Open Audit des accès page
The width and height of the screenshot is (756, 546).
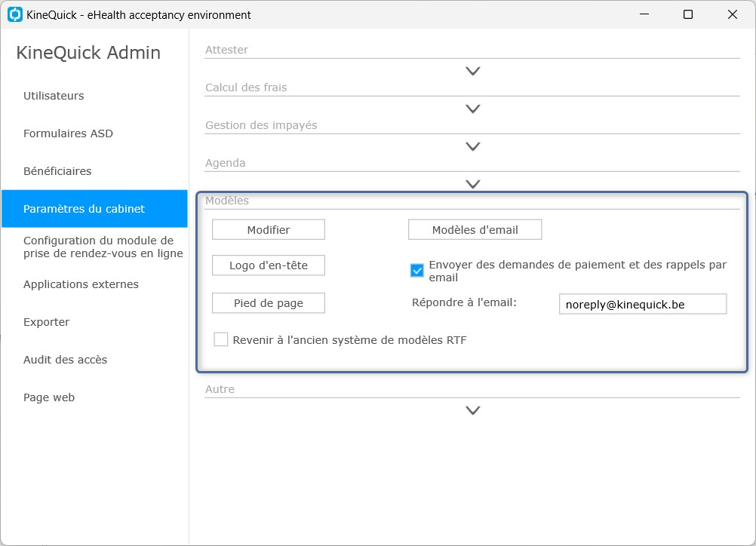click(x=65, y=360)
